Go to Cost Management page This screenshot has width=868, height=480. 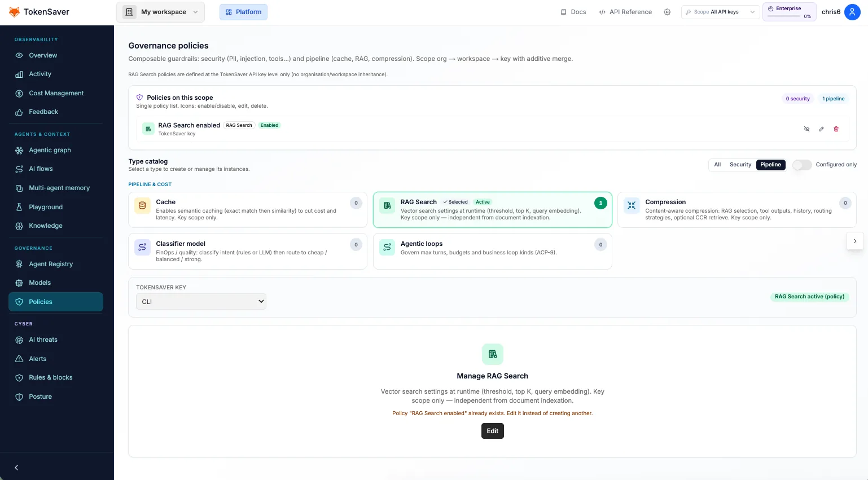(x=56, y=93)
